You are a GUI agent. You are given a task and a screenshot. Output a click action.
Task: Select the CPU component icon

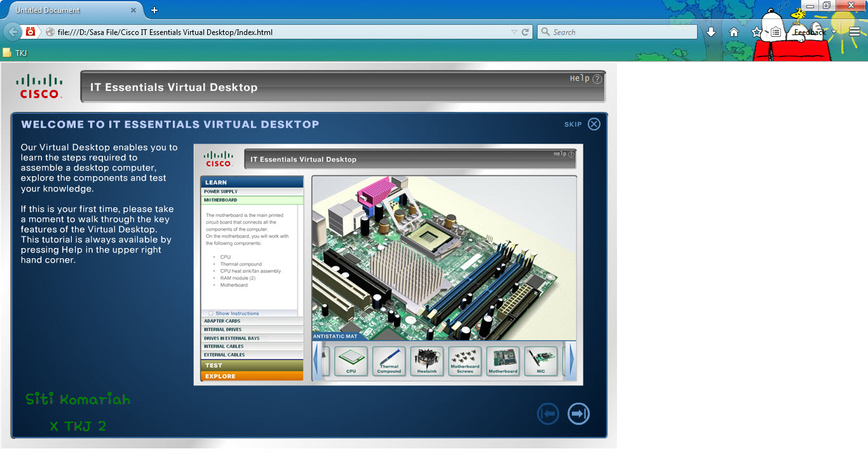coord(351,361)
